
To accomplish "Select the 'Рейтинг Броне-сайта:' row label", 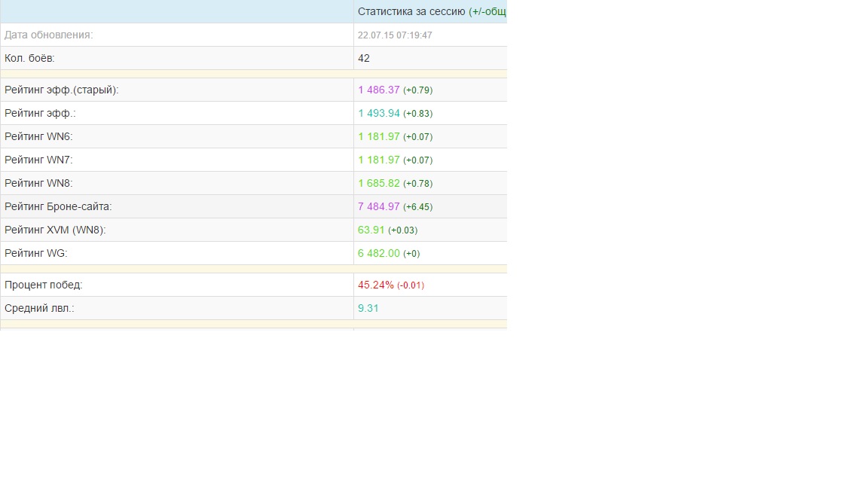I will [58, 206].
